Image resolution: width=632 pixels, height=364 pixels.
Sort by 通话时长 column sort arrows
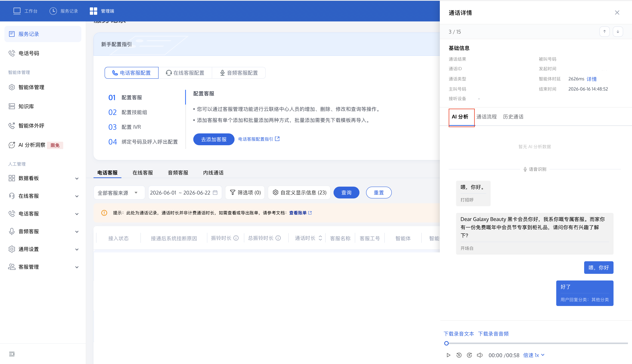point(320,238)
